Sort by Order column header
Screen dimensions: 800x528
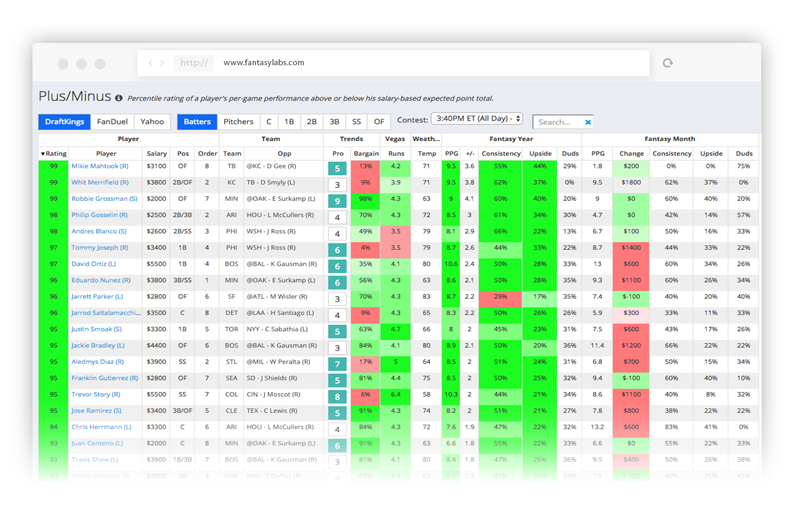tap(207, 154)
